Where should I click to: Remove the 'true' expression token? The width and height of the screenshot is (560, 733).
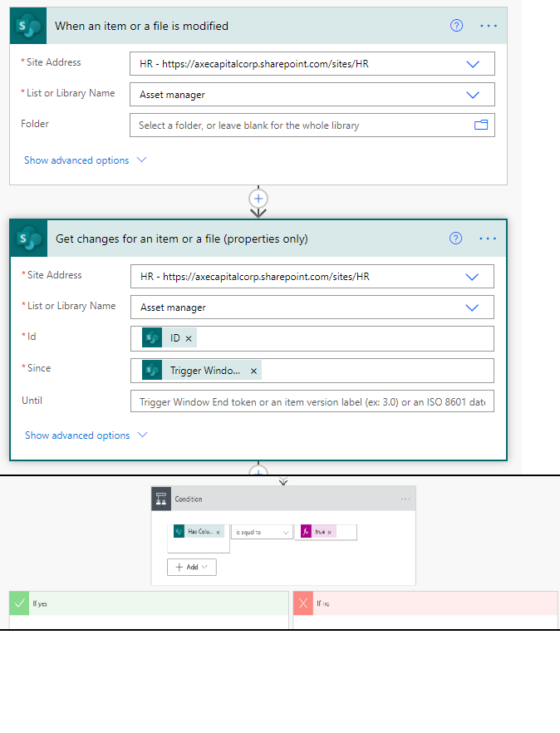(x=329, y=532)
